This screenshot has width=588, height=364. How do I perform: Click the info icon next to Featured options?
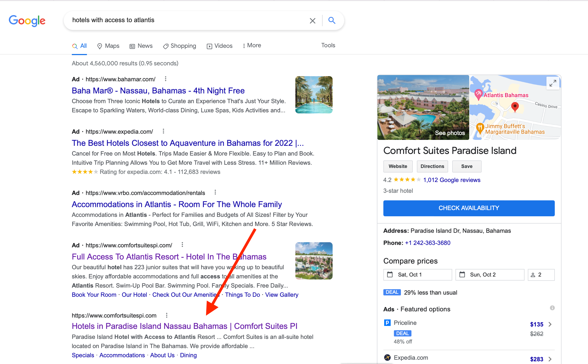click(552, 308)
